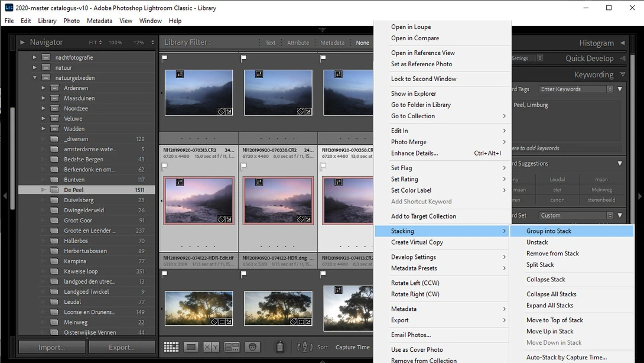This screenshot has width=644, height=363.
Task: Click the Kampina folder icon
Action: [x=54, y=261]
